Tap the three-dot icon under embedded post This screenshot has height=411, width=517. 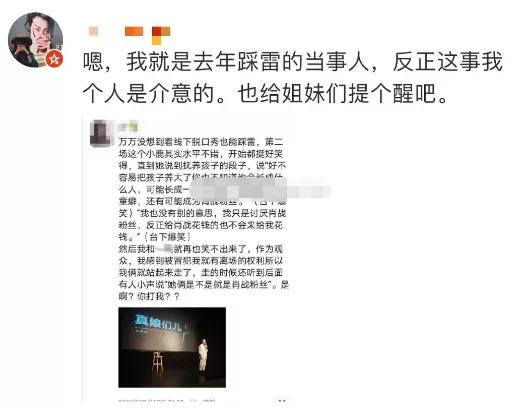point(282,400)
